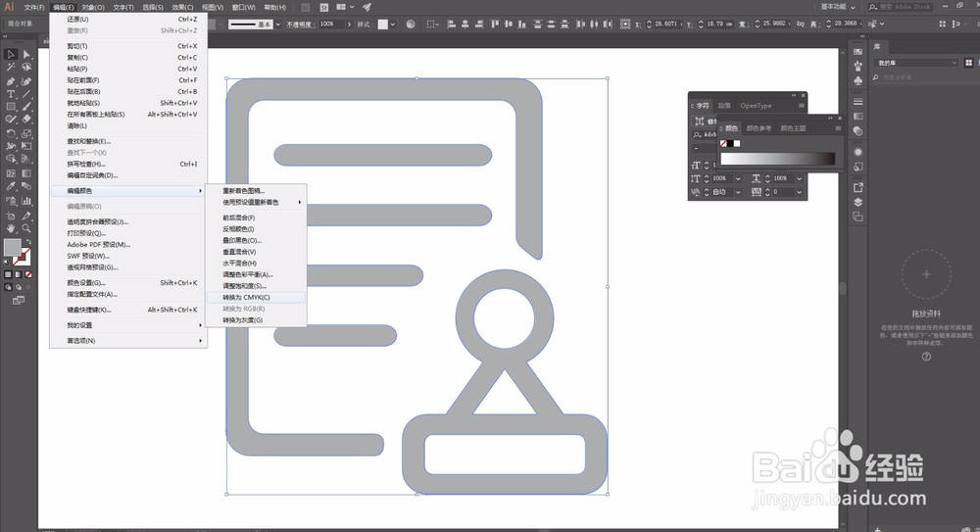The image size is (980, 532).
Task: Select the Scale tool
Action: pos(26,134)
